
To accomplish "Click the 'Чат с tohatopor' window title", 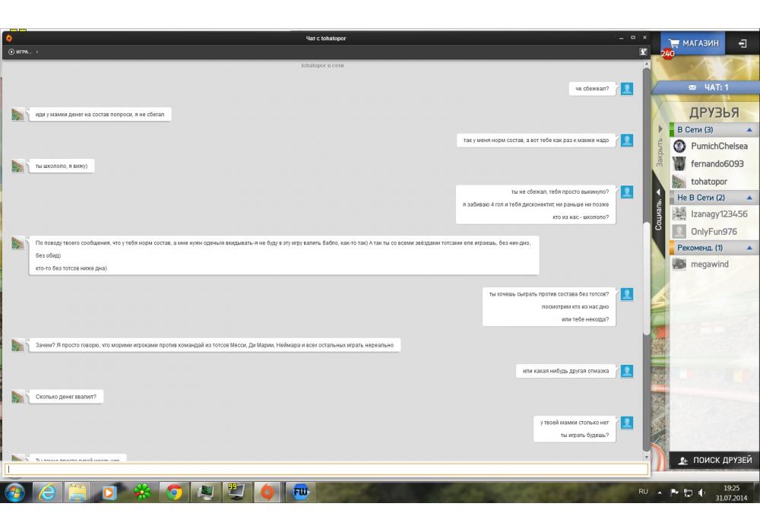I will (326, 38).
